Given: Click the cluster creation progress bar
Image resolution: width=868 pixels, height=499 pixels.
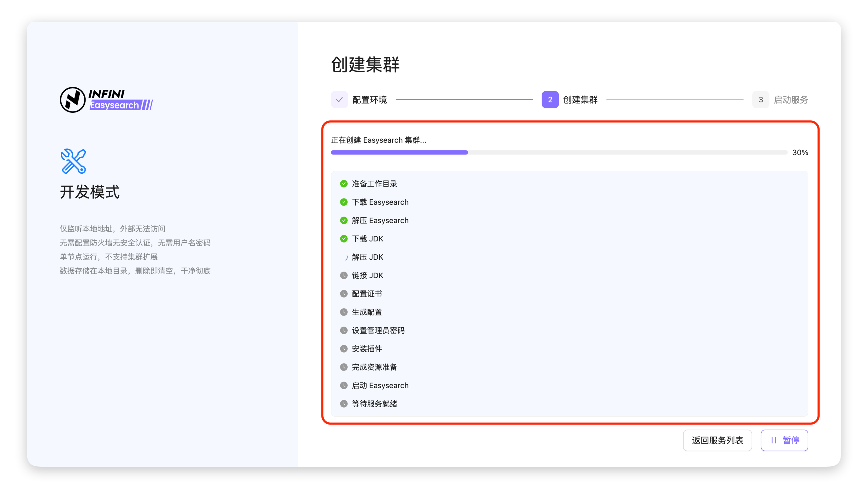Looking at the screenshot, I should pyautogui.click(x=559, y=152).
